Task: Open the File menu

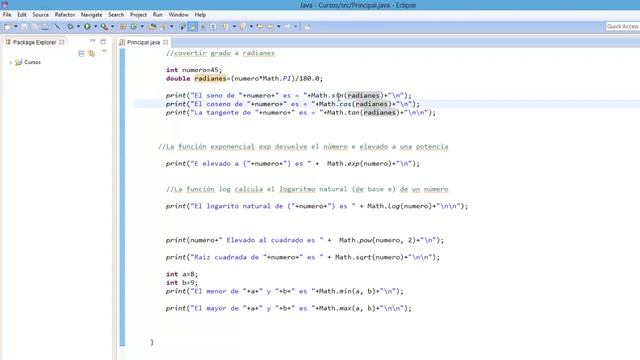Action: (7, 15)
